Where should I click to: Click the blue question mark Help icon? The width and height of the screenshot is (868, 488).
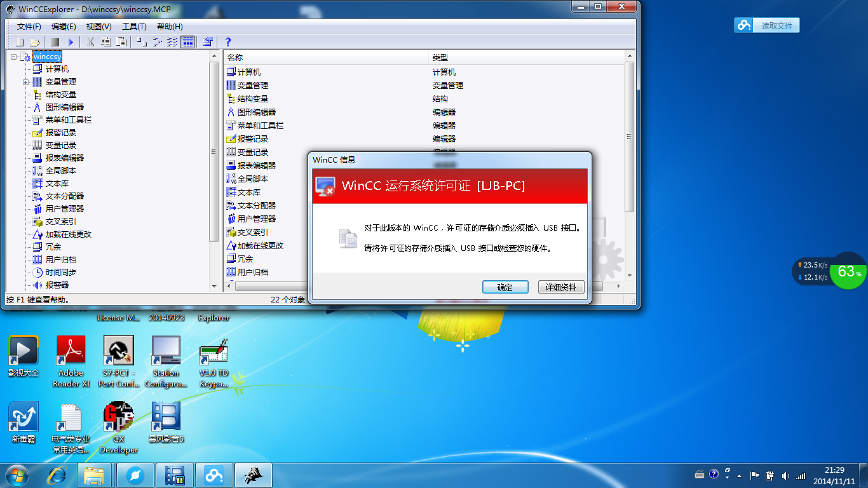coord(228,42)
